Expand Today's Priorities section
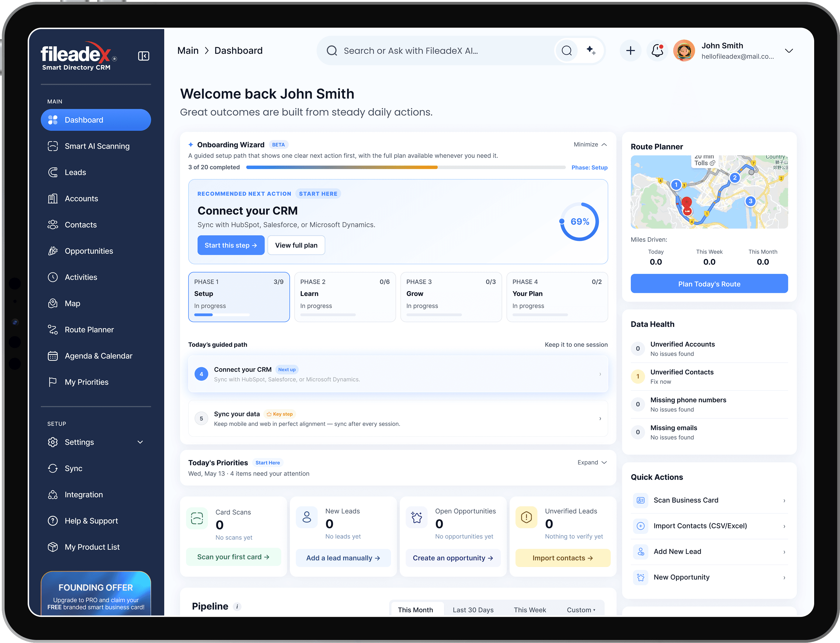The width and height of the screenshot is (840, 643). click(x=592, y=462)
